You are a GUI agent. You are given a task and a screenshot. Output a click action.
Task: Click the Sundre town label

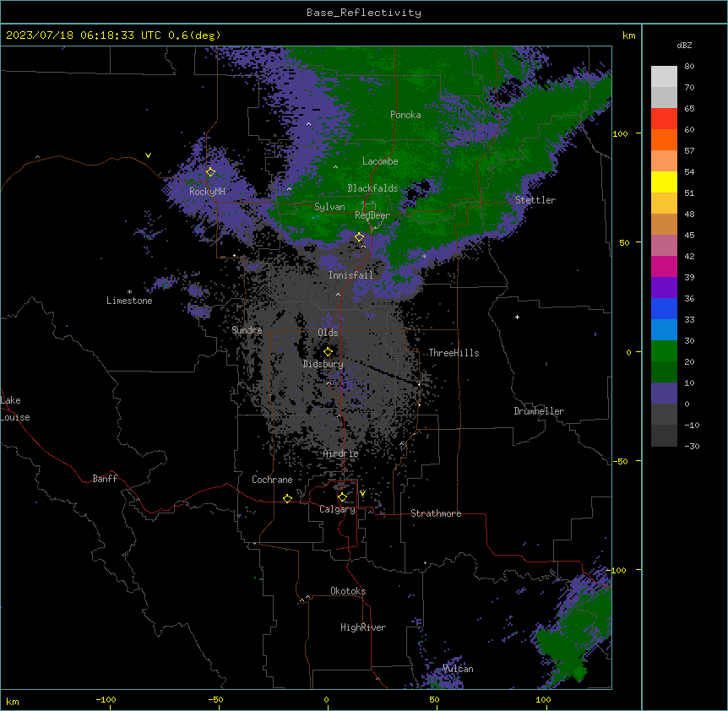247,330
